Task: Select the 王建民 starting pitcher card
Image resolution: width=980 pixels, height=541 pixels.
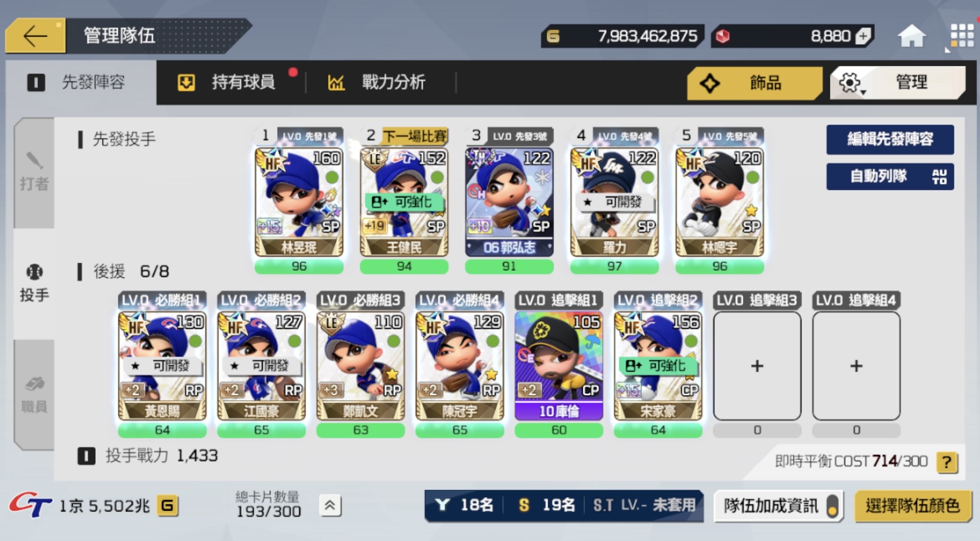Action: tap(404, 202)
